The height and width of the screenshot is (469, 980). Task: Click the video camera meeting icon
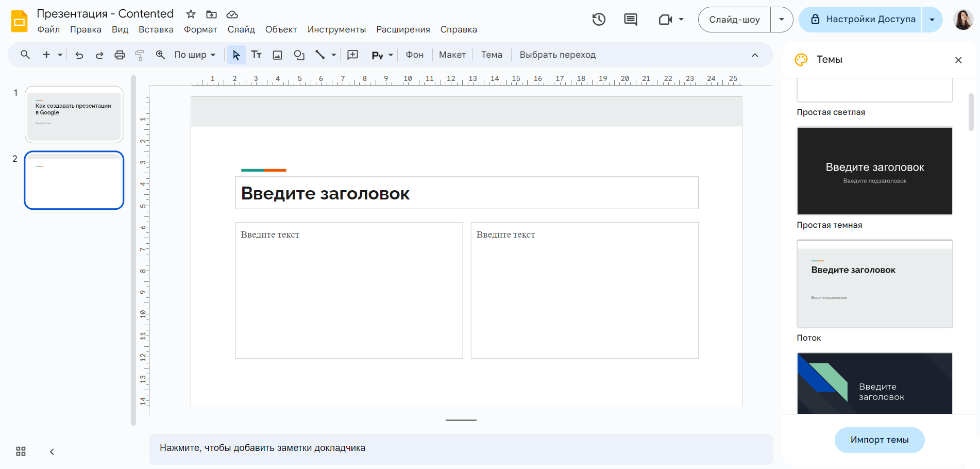click(665, 20)
